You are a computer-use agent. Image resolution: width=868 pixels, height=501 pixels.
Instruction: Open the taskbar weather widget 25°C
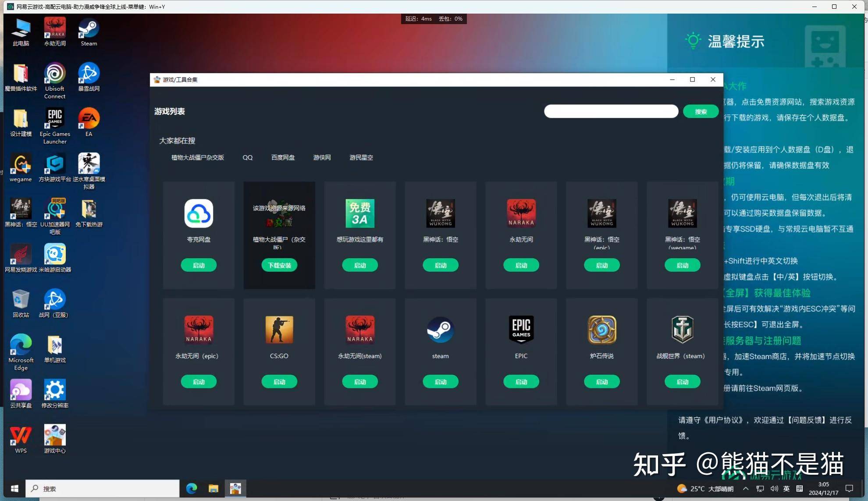point(705,488)
